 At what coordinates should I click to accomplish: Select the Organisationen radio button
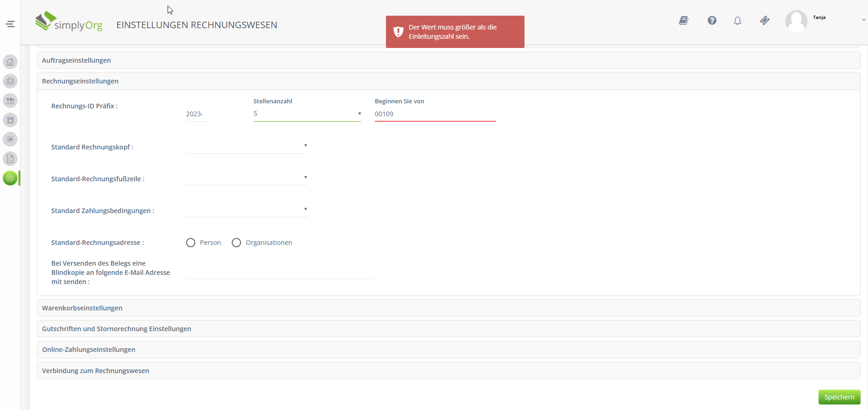pos(236,243)
